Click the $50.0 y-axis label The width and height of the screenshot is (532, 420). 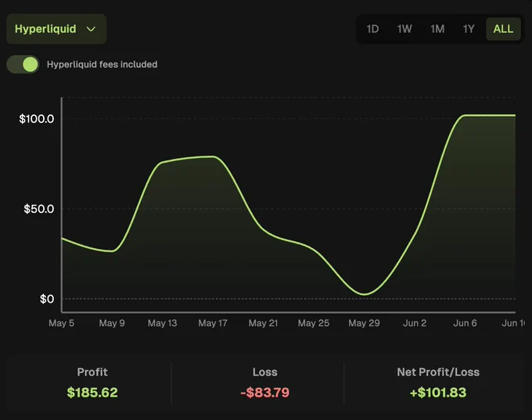point(38,209)
